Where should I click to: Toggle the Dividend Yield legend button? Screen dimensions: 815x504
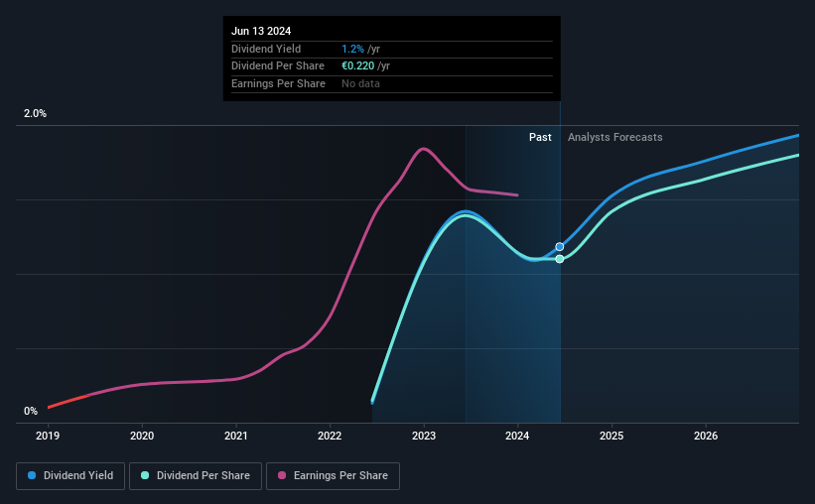[x=70, y=476]
